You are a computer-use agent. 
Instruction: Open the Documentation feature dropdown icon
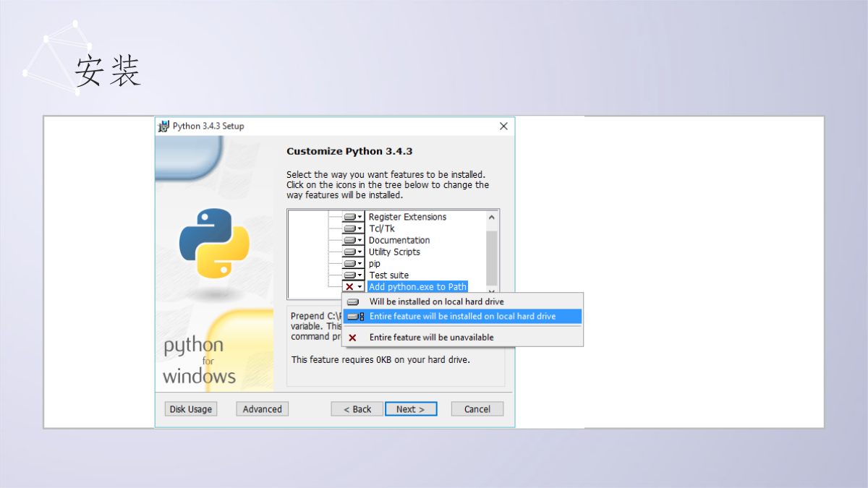tap(354, 240)
